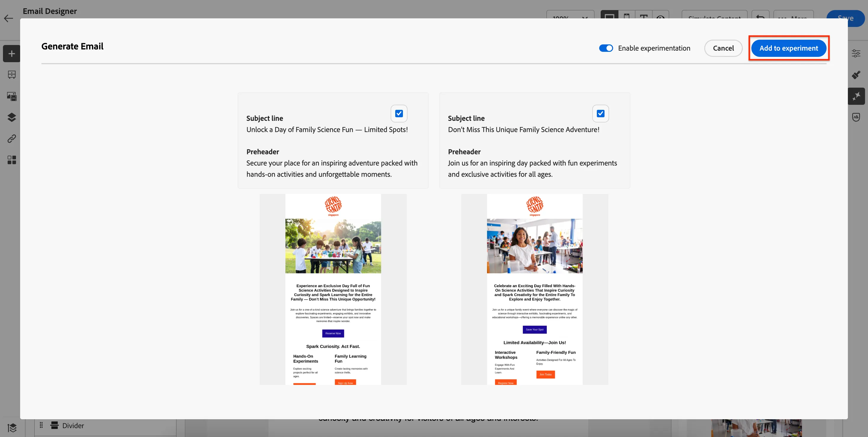Image resolution: width=868 pixels, height=437 pixels.
Task: Click the Science Centre logo in first preview
Action: [333, 206]
